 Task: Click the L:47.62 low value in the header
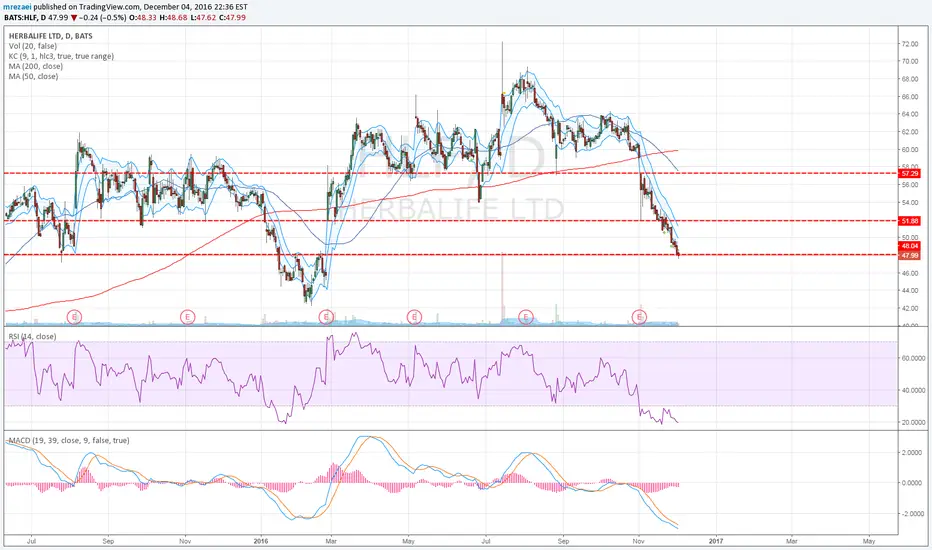(x=203, y=17)
